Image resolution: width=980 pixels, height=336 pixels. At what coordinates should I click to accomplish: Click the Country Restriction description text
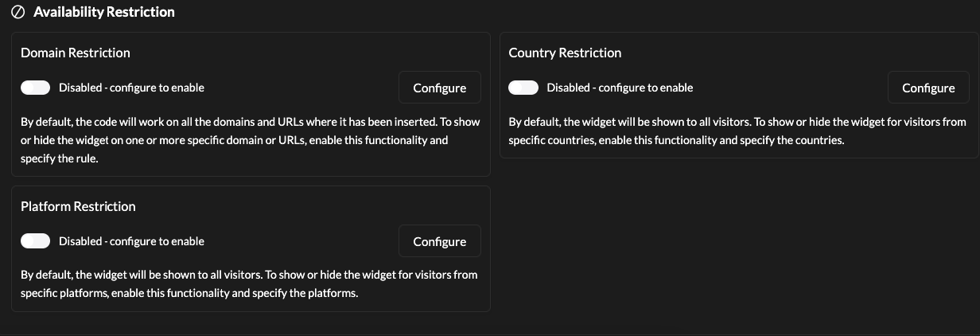[737, 131]
